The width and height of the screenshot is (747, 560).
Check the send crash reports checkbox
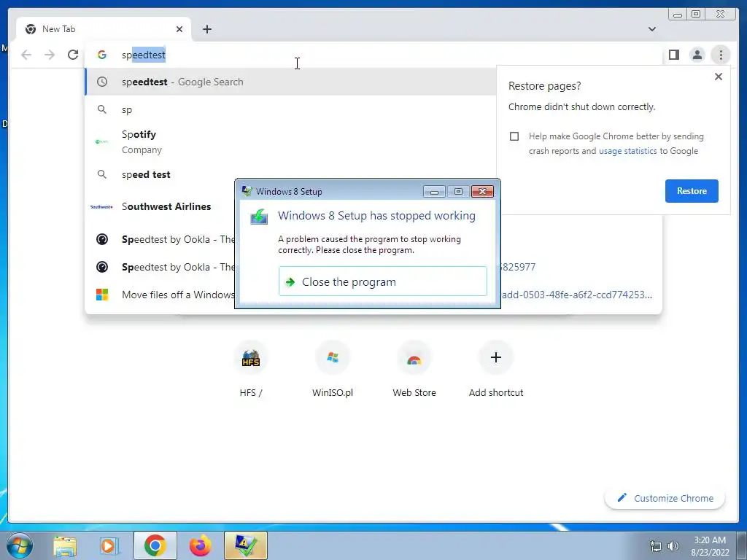pyautogui.click(x=514, y=136)
